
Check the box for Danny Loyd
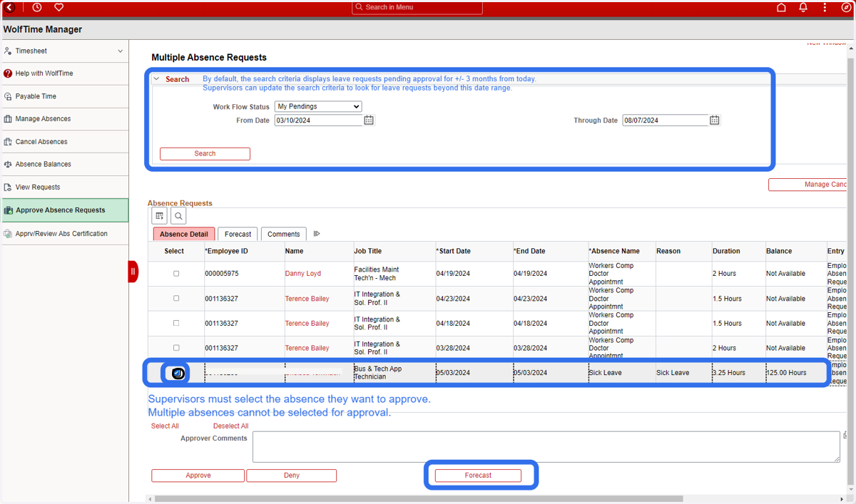pos(176,274)
